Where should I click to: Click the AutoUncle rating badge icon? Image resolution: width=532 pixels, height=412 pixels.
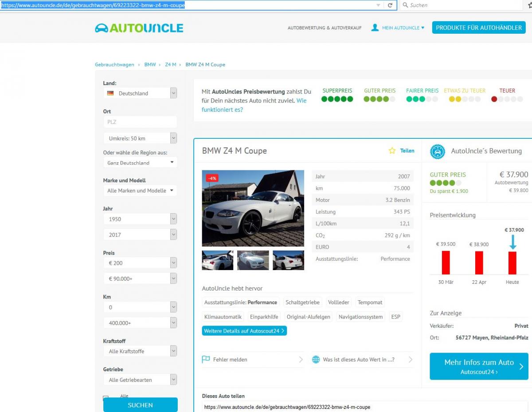(438, 151)
